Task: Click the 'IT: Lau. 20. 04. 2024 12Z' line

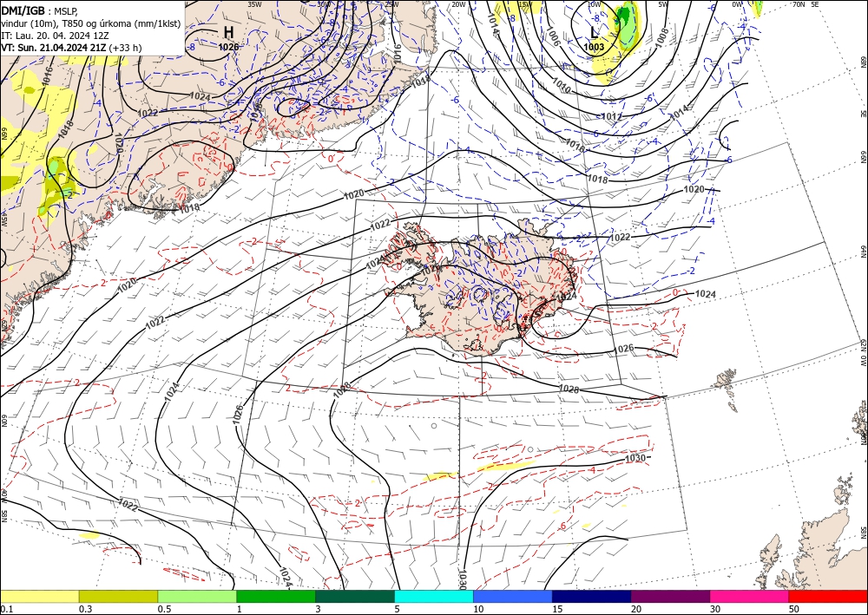Action: click(55, 36)
